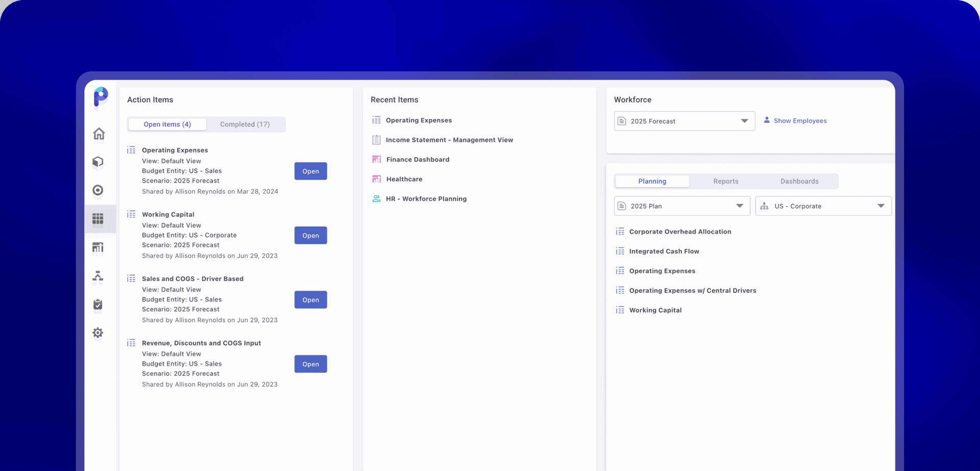The image size is (980, 471).
Task: Expand the 2025 Plan scenario dropdown
Action: click(682, 206)
